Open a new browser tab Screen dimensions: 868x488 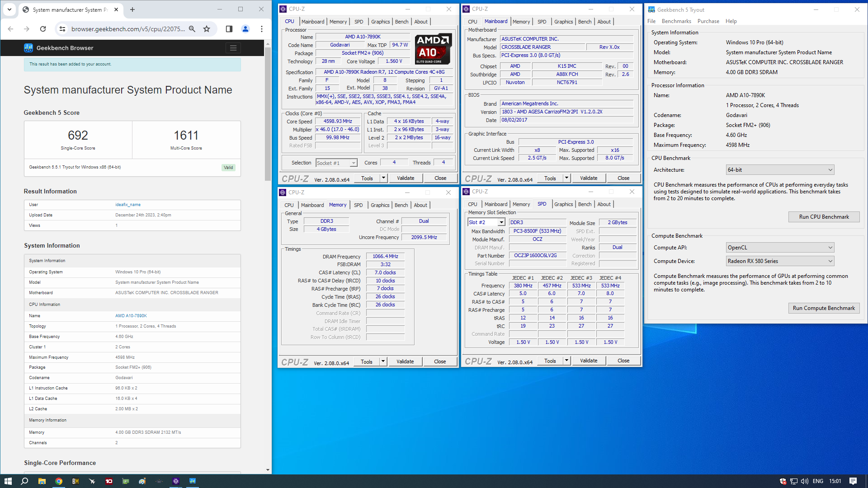pyautogui.click(x=132, y=9)
